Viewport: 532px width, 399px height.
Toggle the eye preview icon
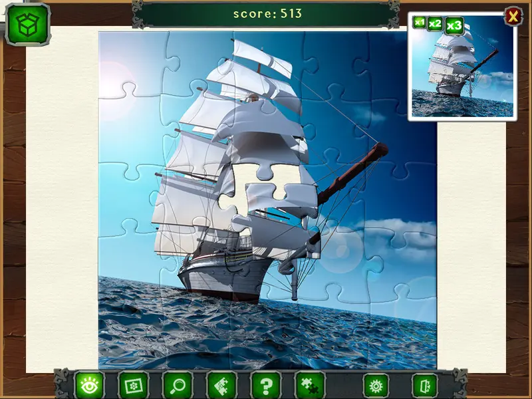pos(89,386)
